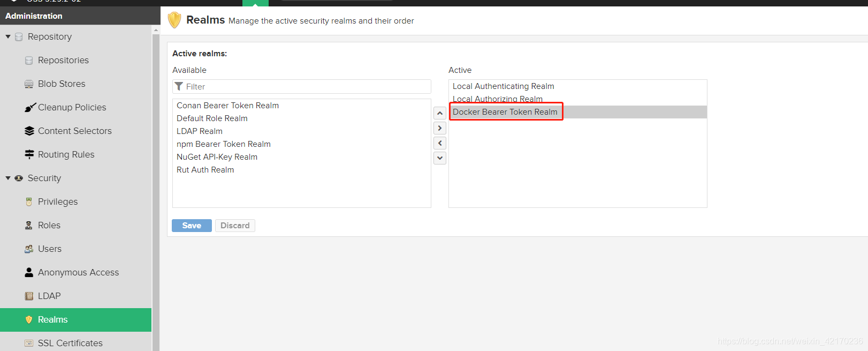The width and height of the screenshot is (868, 351).
Task: Select Docker Bearer Token Realm
Action: click(x=578, y=112)
